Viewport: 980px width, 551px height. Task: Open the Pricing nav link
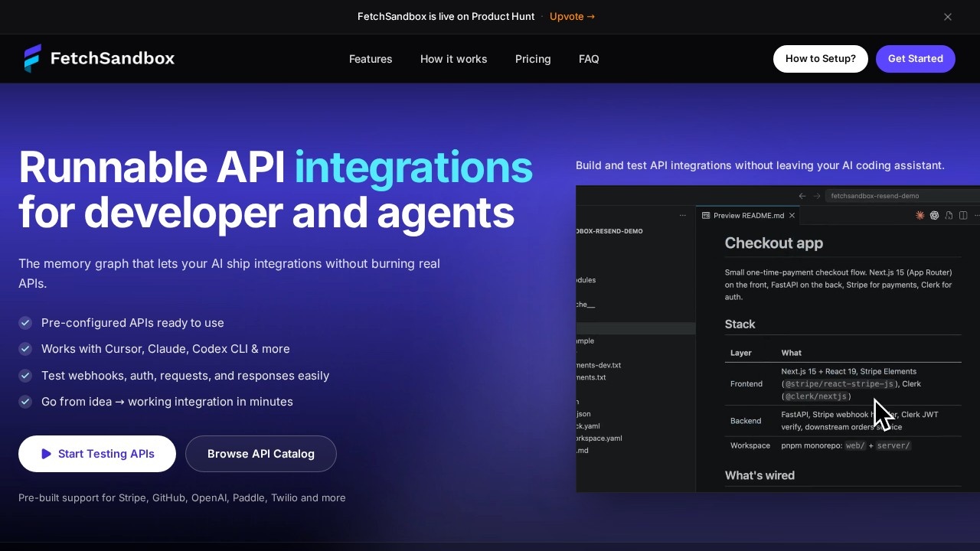(533, 59)
